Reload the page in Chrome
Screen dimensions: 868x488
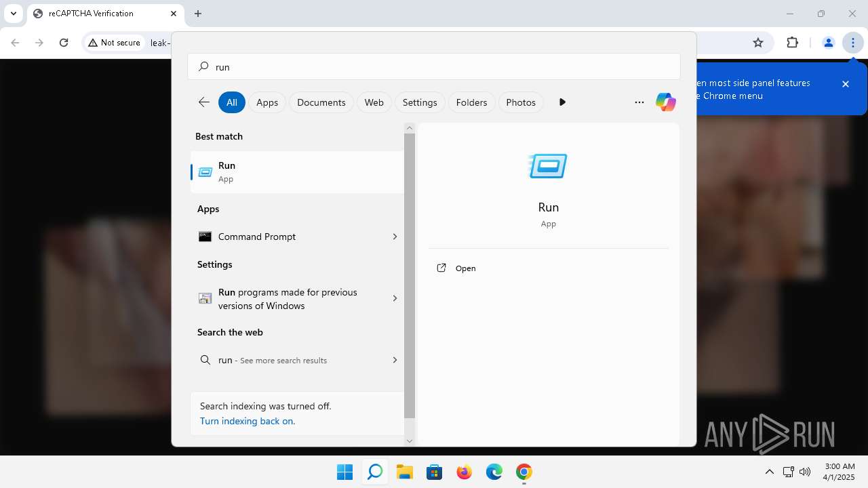pyautogui.click(x=64, y=43)
